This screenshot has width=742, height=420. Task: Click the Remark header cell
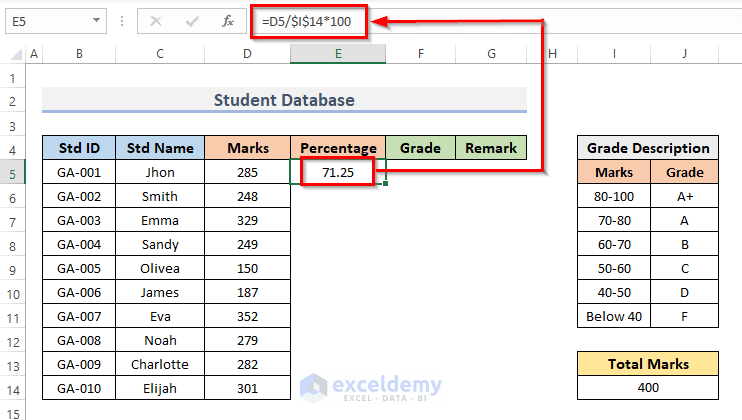[490, 148]
